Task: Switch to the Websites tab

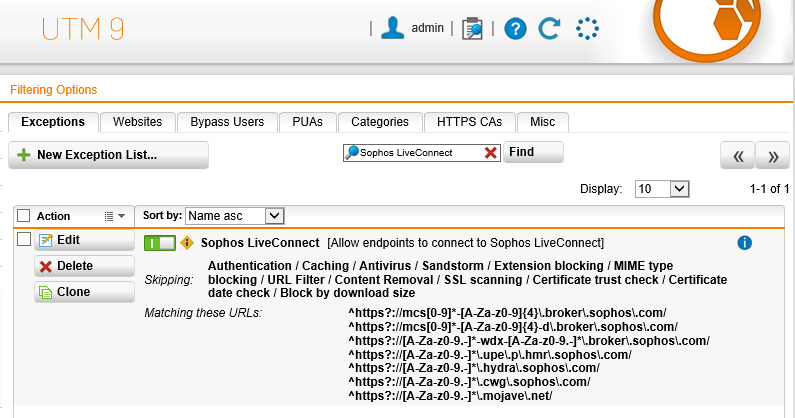Action: coord(138,122)
